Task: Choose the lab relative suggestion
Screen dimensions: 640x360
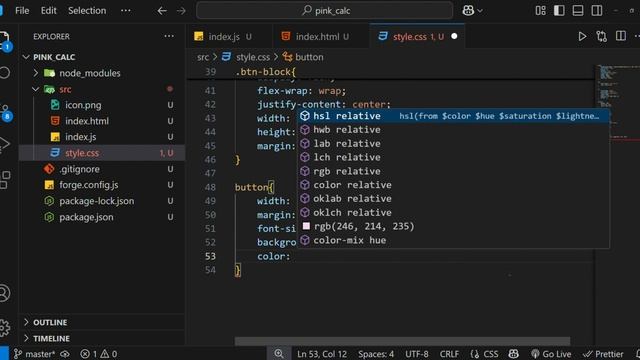Action: (453, 144)
